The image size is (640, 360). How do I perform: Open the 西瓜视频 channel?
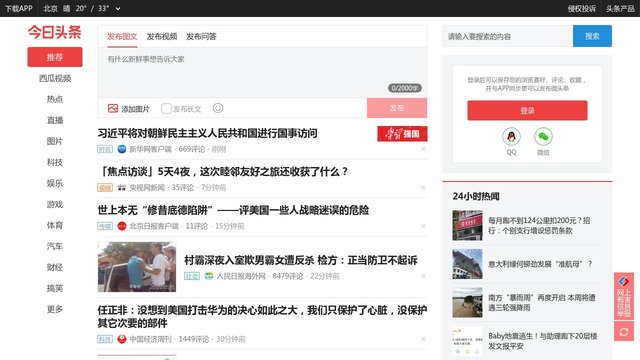(x=55, y=78)
